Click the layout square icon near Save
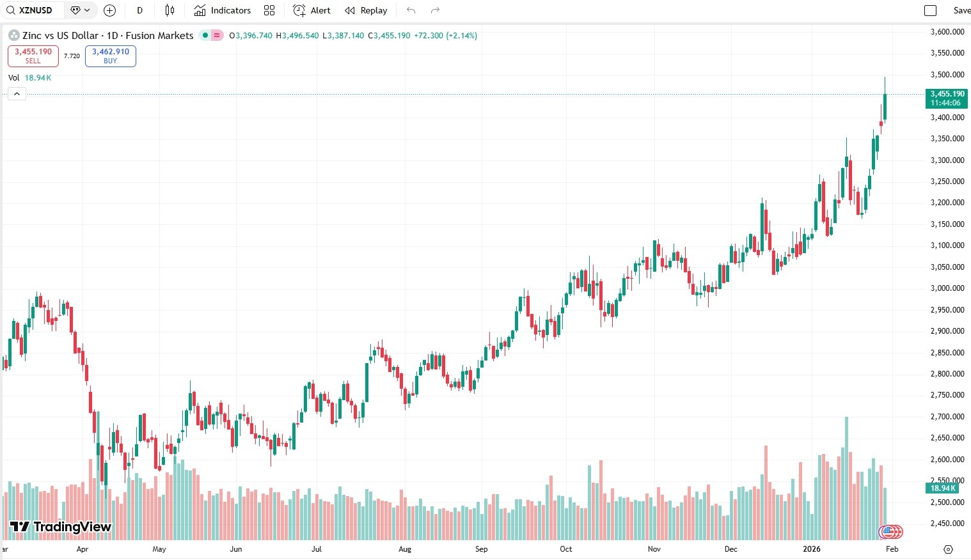This screenshot has width=971, height=560. pos(931,10)
